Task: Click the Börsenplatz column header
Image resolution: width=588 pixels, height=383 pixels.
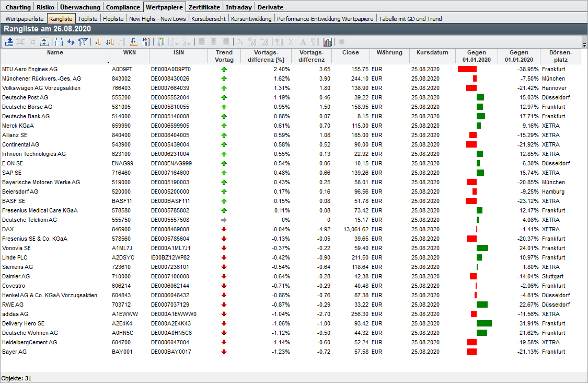Action: click(561, 56)
